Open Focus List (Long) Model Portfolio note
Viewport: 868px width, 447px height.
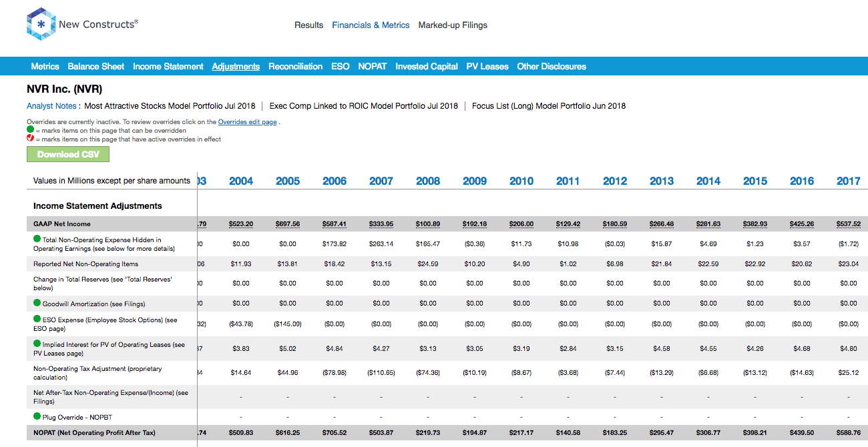[549, 106]
